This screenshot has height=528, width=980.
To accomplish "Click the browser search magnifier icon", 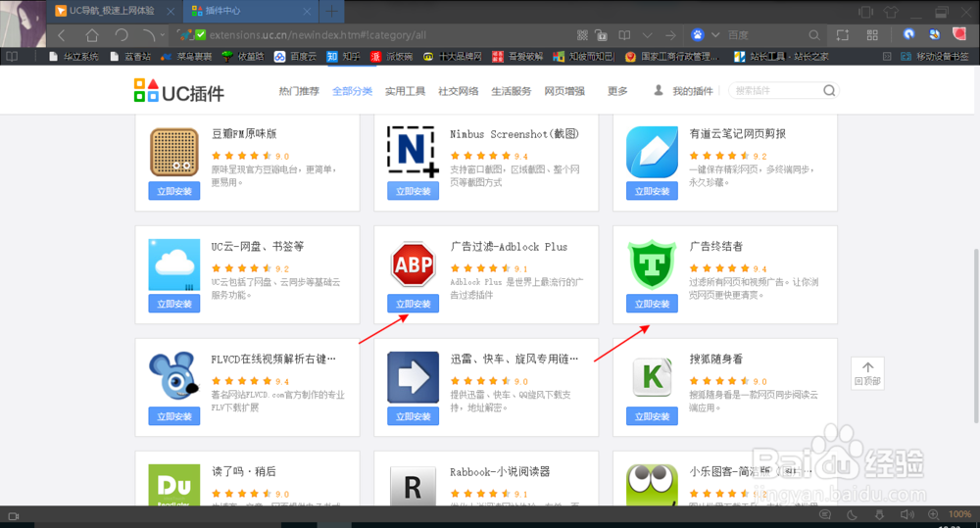I will tap(814, 35).
